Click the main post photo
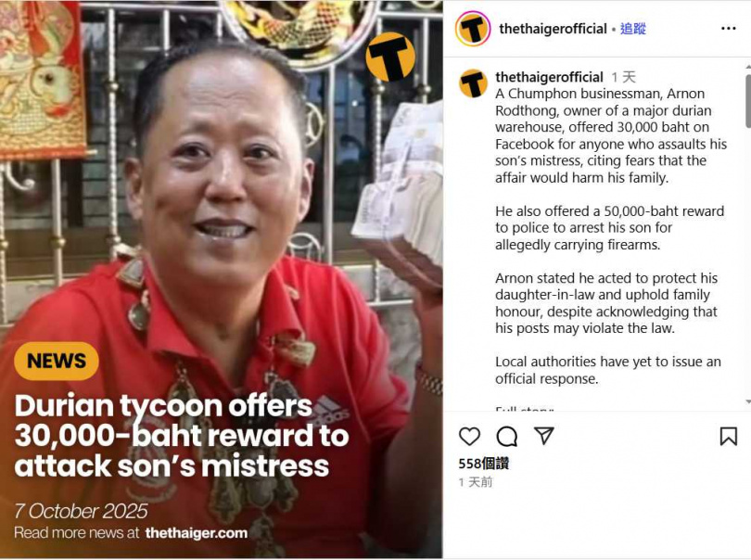 (x=222, y=279)
